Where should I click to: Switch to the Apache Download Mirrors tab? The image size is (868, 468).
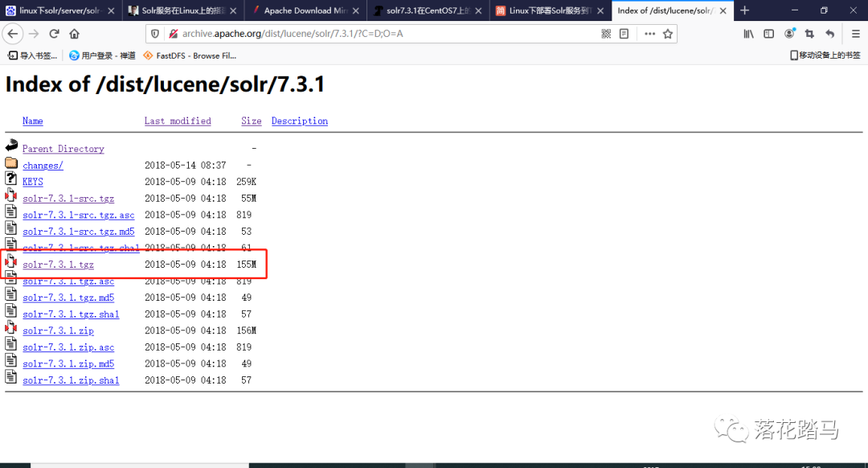click(305, 10)
